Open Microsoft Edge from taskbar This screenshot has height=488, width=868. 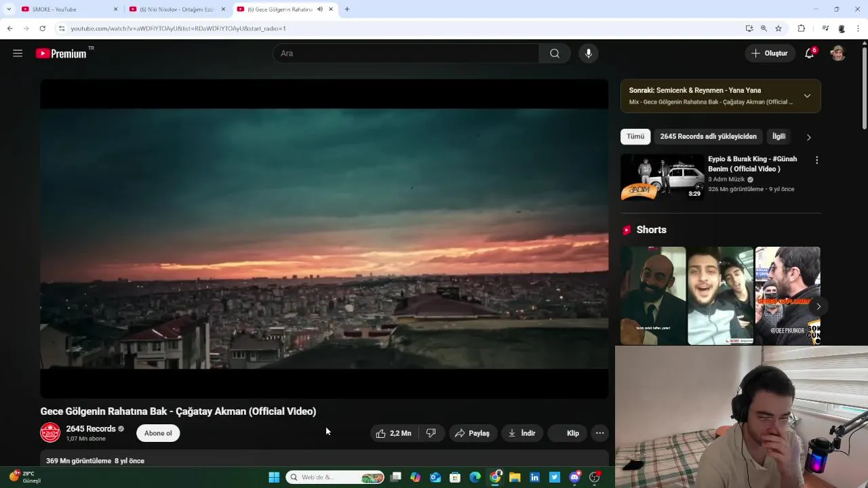pyautogui.click(x=475, y=477)
